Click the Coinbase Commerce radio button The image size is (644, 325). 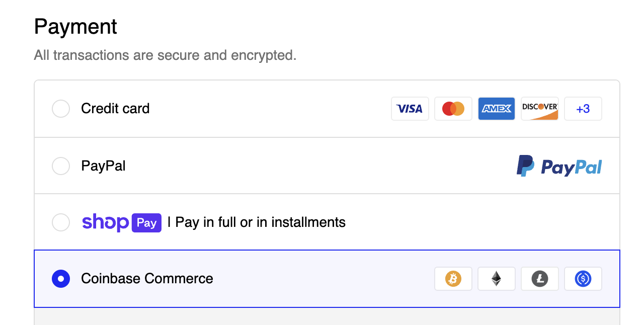pyautogui.click(x=61, y=279)
